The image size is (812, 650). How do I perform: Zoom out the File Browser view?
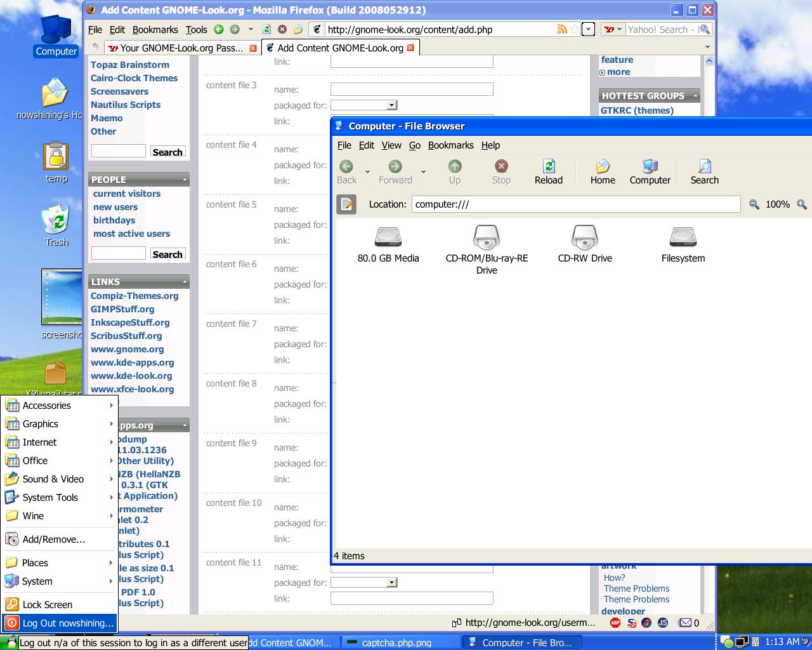[x=754, y=204]
